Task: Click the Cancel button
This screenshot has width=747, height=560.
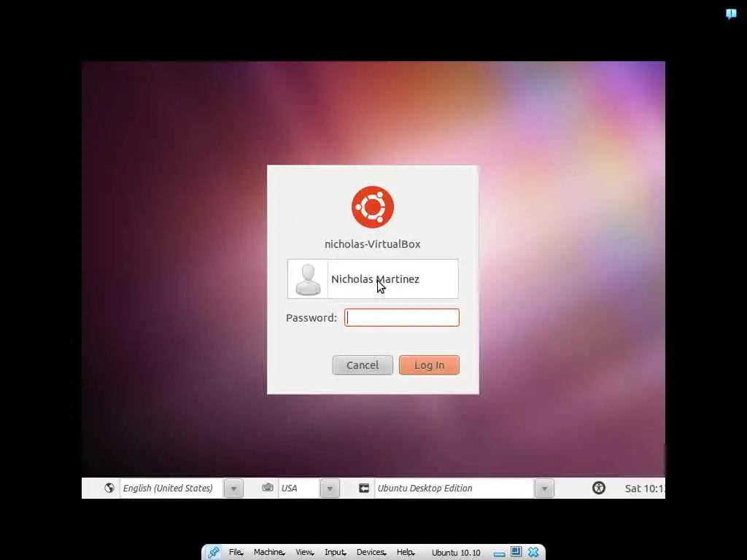Action: 363,365
